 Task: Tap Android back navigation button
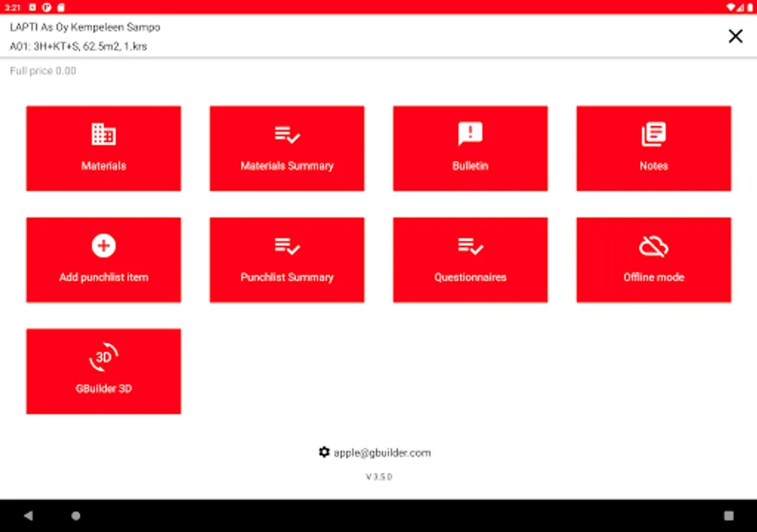(28, 515)
